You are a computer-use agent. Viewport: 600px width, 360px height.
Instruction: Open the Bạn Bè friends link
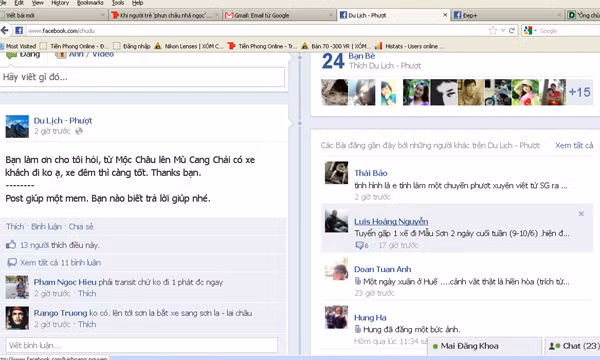362,56
